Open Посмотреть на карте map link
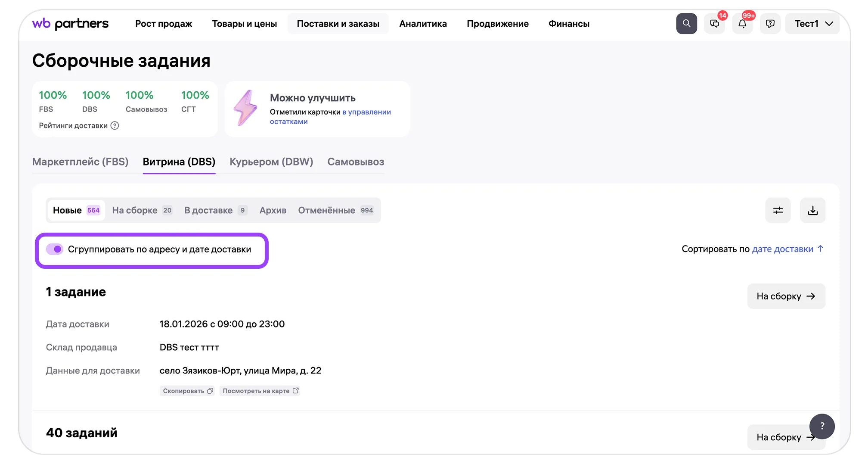Viewport: 868px width, 464px height. [260, 391]
